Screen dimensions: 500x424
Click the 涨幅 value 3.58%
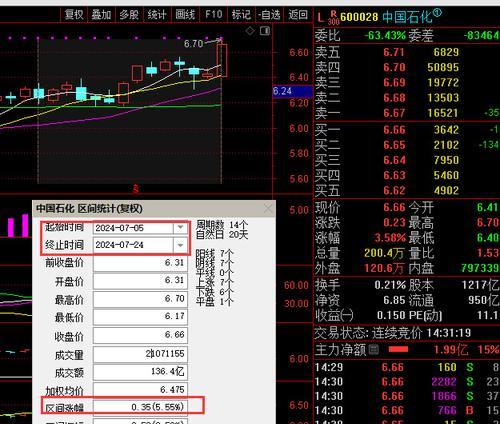390,238
